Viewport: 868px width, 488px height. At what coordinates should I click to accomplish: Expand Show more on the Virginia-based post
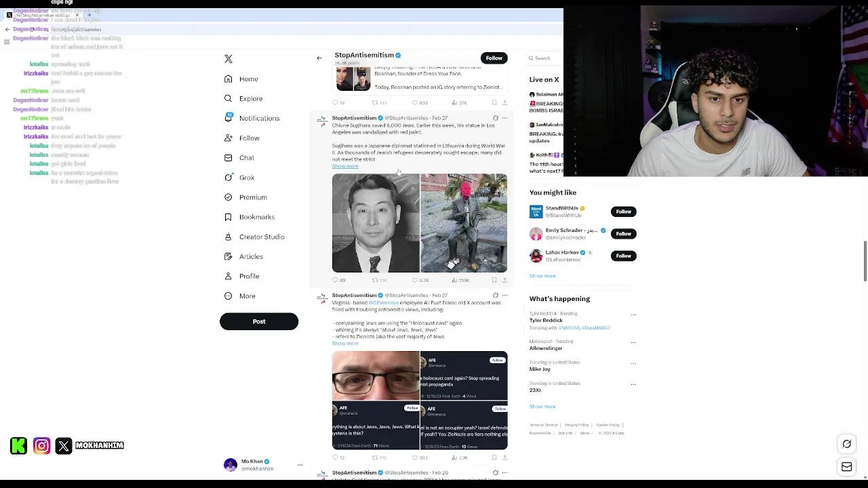[345, 344]
